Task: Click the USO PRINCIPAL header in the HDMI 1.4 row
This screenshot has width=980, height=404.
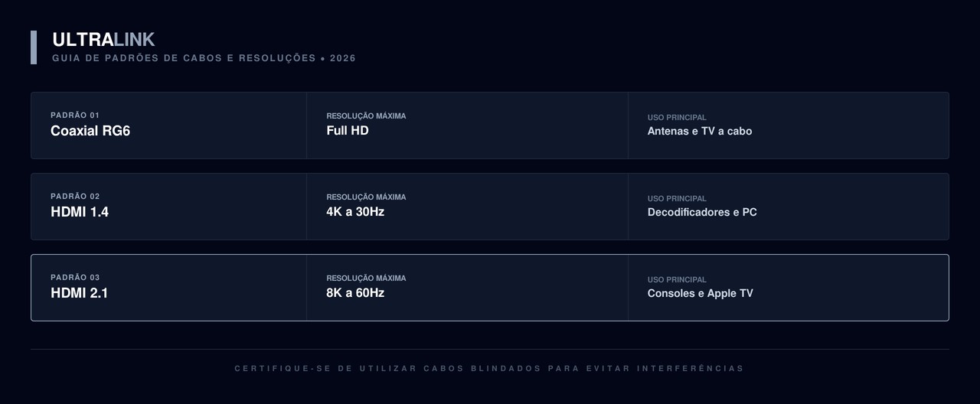Action: coord(677,199)
